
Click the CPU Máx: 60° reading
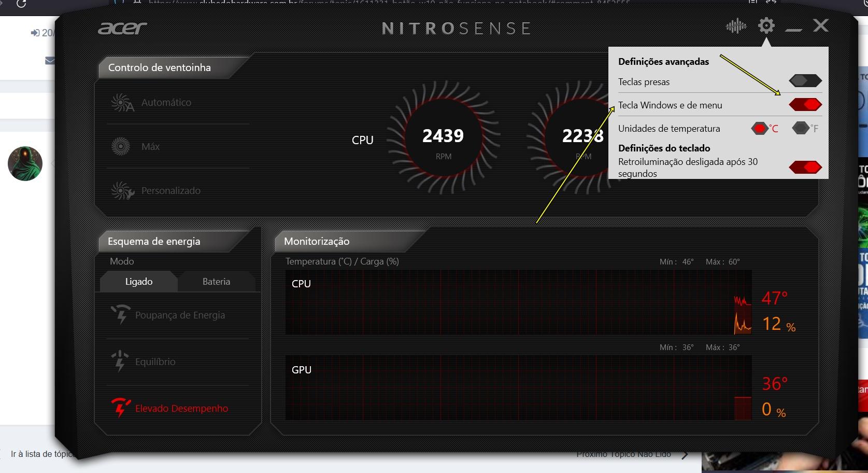point(722,261)
